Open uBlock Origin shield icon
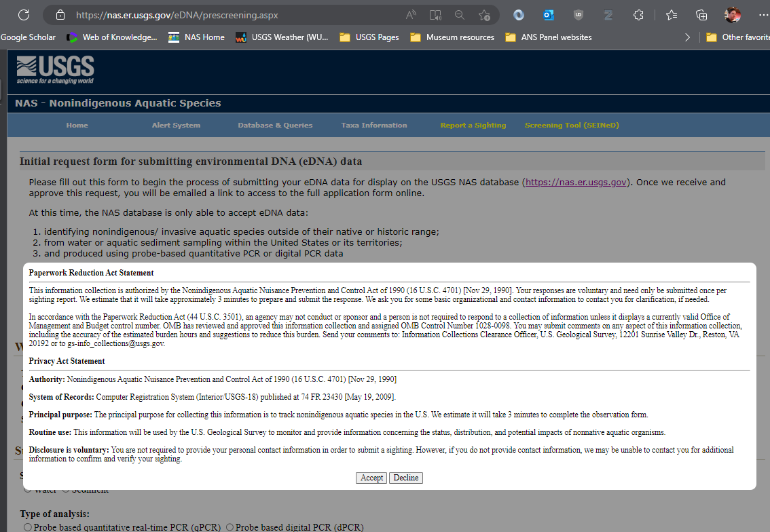Image resolution: width=770 pixels, height=532 pixels. tap(579, 15)
